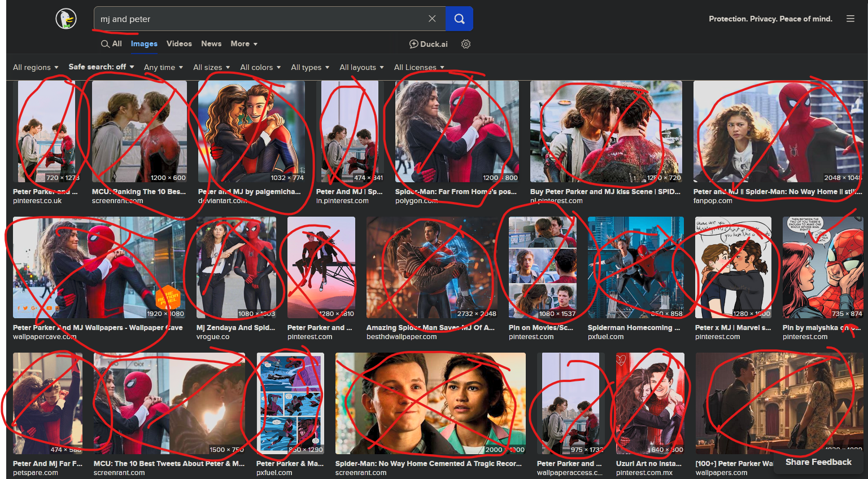Open the MCU: Ranking The 10 Best thumbnail
This screenshot has width=868, height=479.
139,131
